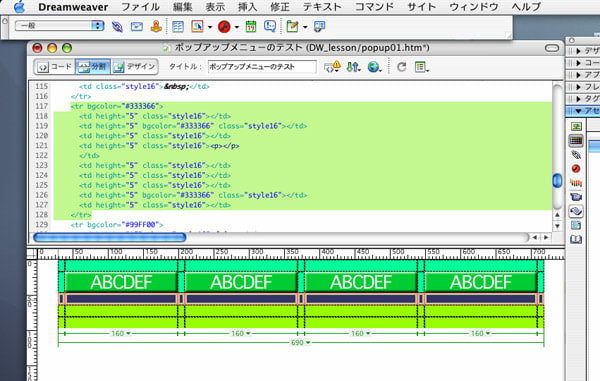Viewport: 600px width, 381px height.
Task: Show Scripts category in Assets panel
Action: click(576, 211)
